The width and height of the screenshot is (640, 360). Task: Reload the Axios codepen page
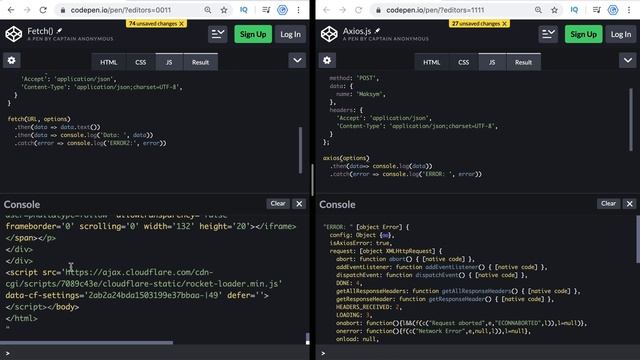(x=358, y=10)
